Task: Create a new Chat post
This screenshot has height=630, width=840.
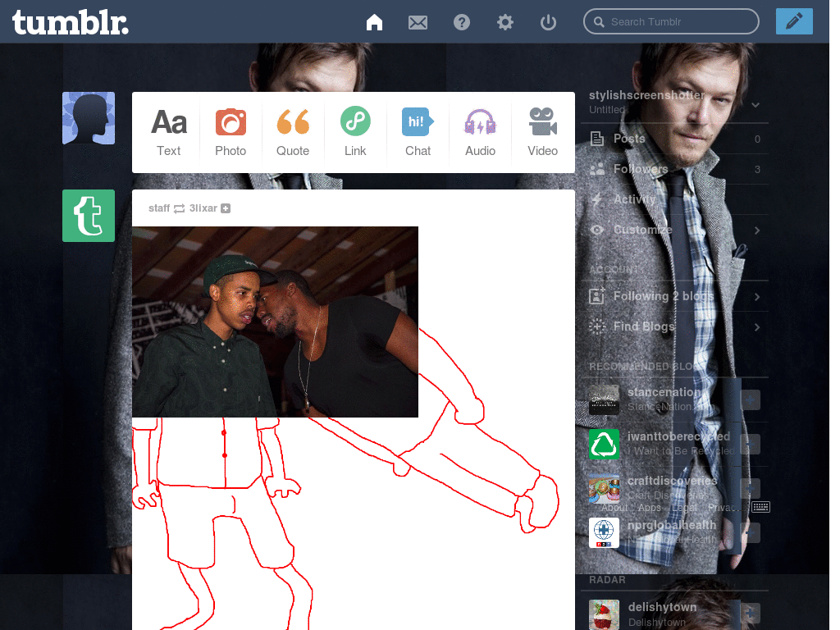Action: click(x=418, y=132)
